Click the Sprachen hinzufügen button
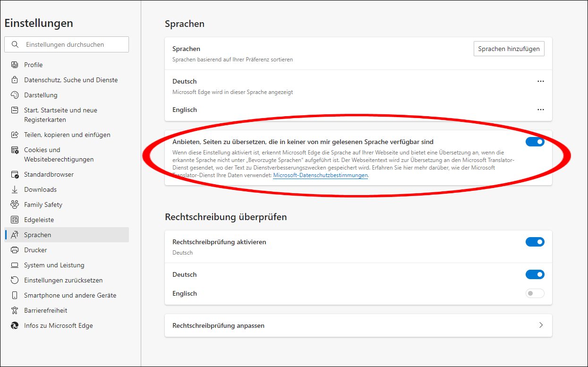 509,49
